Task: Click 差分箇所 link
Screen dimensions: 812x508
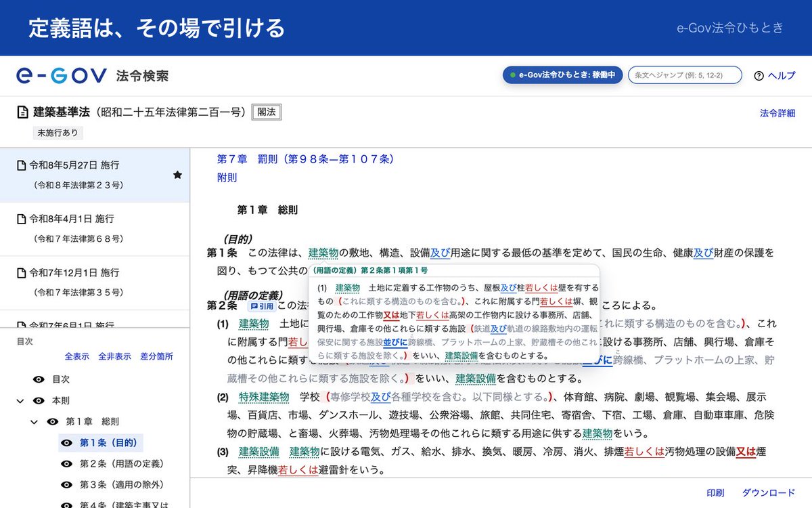Action: [157, 356]
